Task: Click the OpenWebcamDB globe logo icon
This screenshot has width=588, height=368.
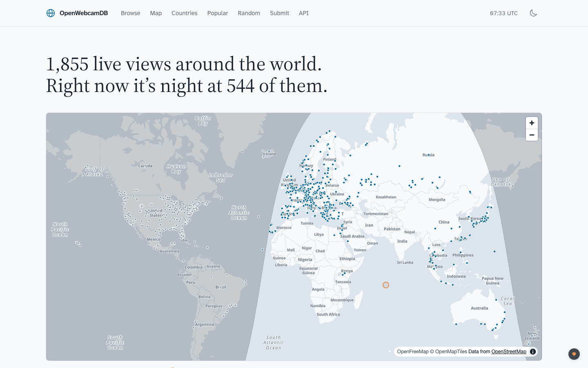Action: tap(51, 13)
